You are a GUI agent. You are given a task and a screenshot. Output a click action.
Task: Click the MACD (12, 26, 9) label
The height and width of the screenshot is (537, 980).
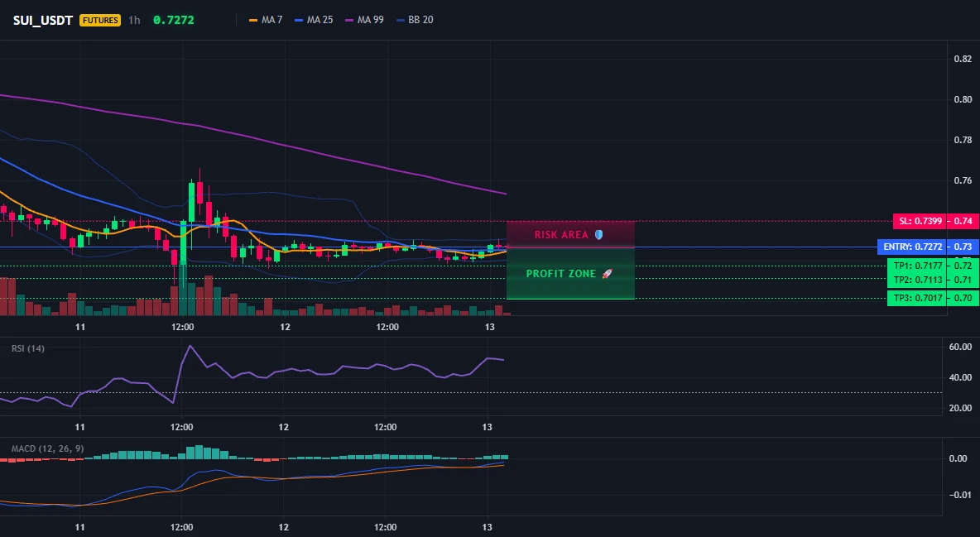click(x=47, y=448)
